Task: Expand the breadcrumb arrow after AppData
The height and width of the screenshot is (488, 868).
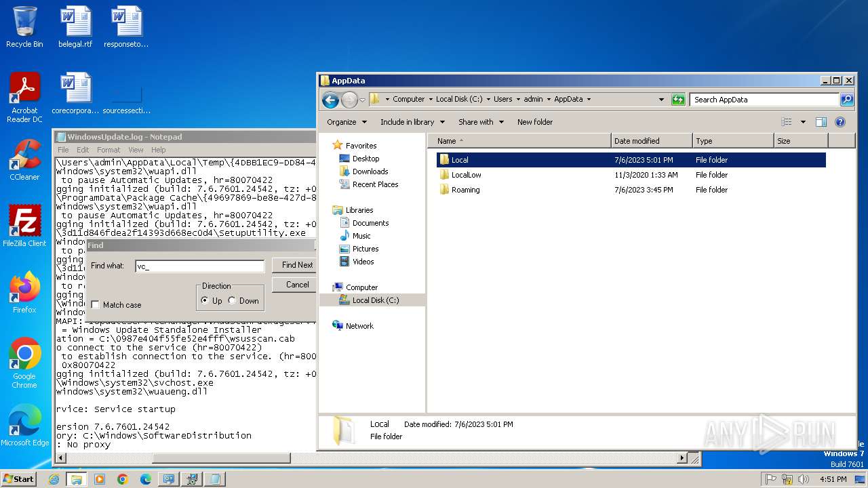Action: pos(589,100)
